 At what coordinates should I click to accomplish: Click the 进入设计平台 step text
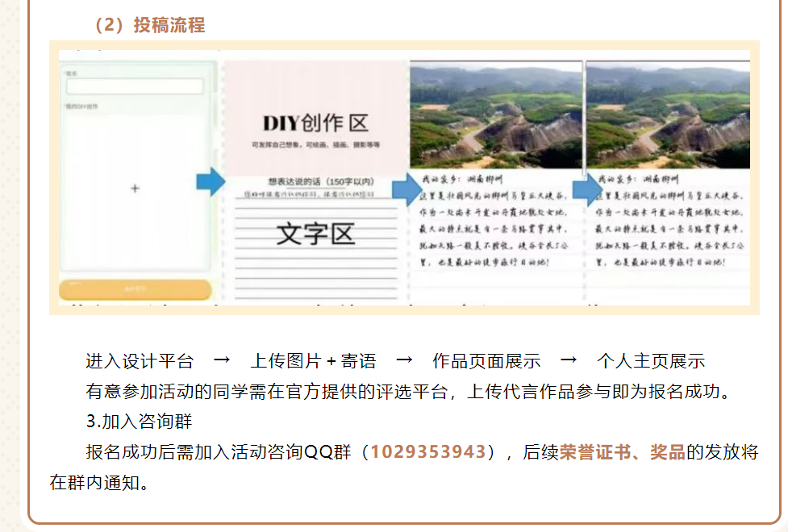(140, 361)
